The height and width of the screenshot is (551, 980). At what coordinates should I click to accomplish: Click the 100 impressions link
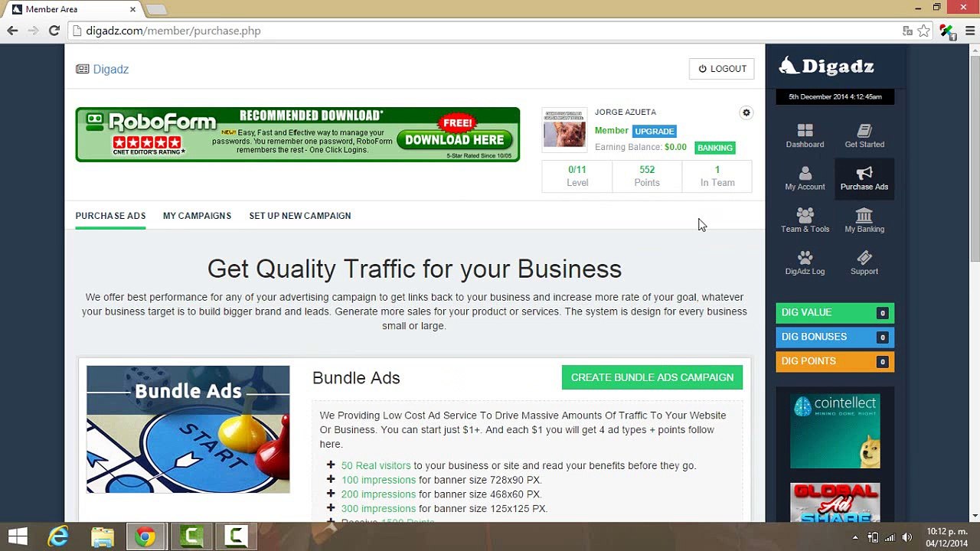pos(378,480)
